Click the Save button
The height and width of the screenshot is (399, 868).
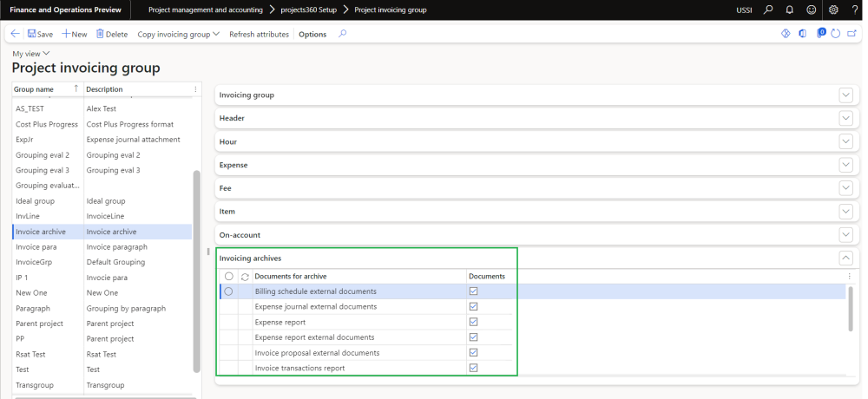click(x=40, y=34)
